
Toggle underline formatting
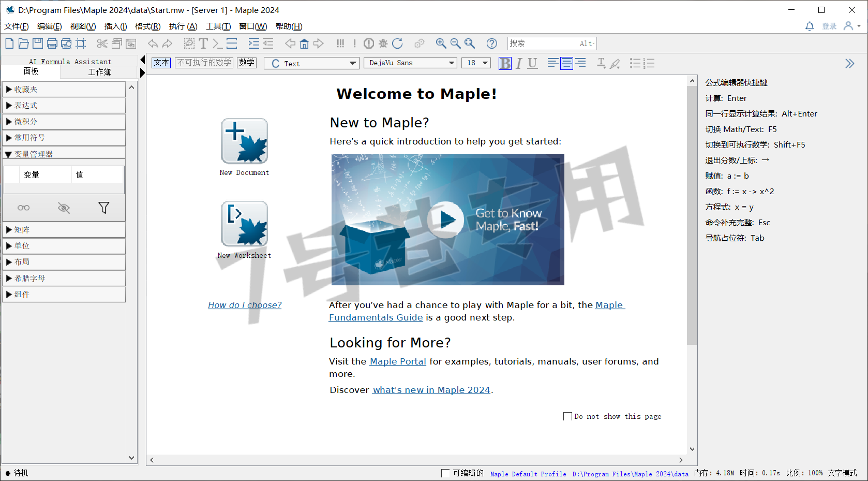[x=533, y=63]
